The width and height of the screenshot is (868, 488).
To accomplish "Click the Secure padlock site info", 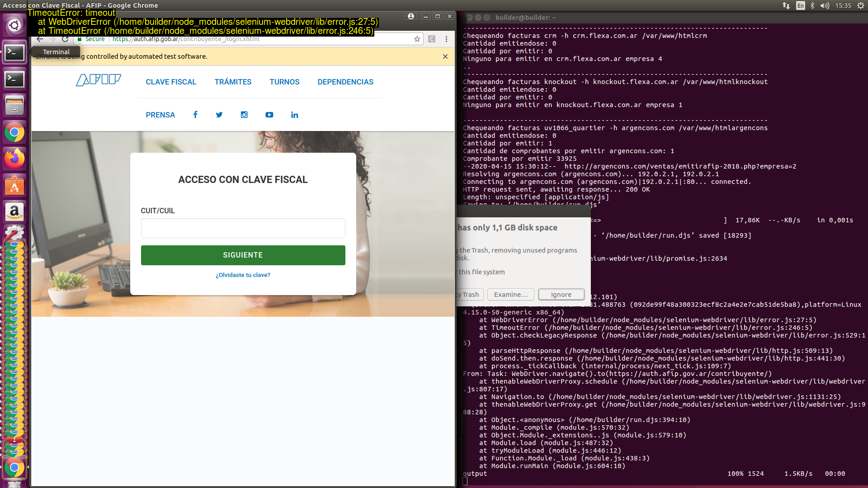I will click(x=91, y=39).
